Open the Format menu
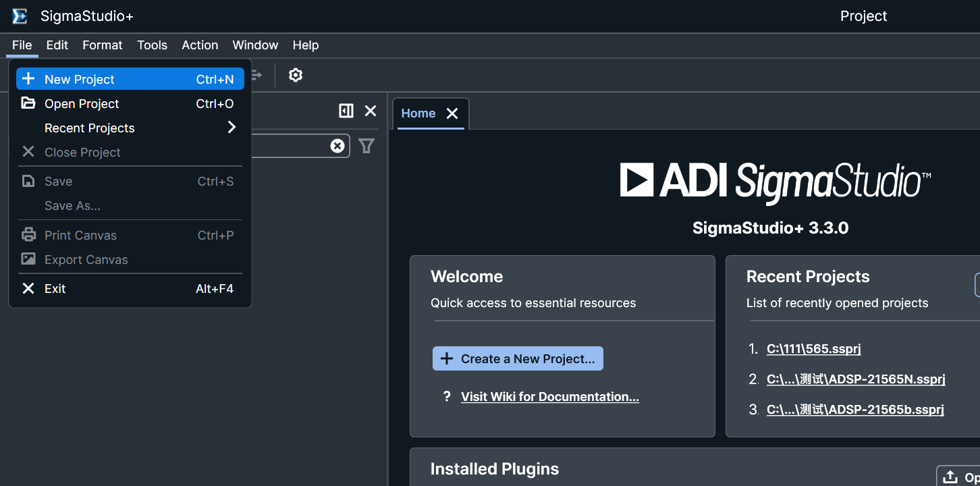Image resolution: width=980 pixels, height=486 pixels. [x=103, y=45]
